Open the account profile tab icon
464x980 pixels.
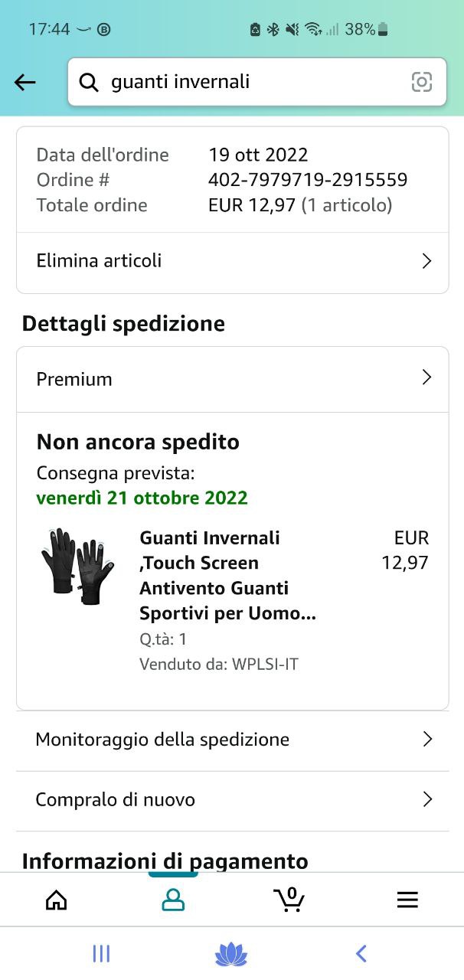[x=173, y=900]
